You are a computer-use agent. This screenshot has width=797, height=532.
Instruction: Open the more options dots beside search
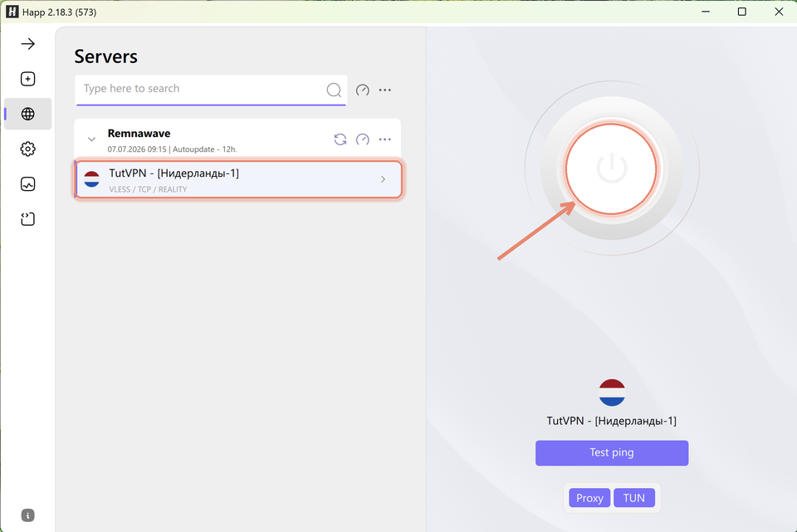[x=384, y=90]
